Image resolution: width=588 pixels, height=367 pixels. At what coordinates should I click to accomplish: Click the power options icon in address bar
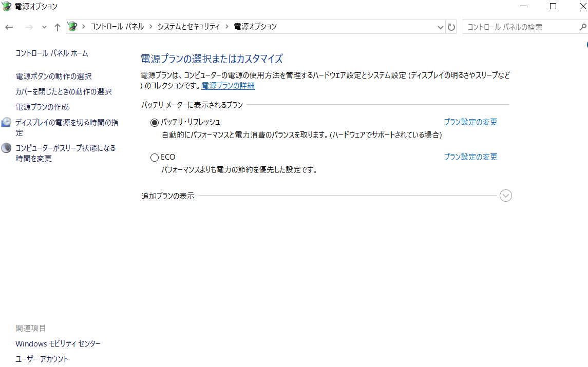(x=72, y=27)
